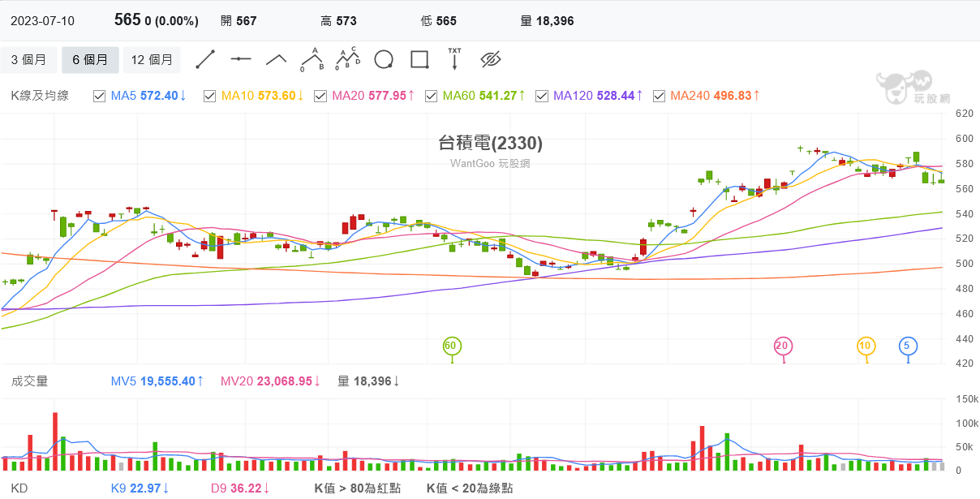Select the TXT text annotation tool
Viewport: 980px width, 499px height.
454,59
